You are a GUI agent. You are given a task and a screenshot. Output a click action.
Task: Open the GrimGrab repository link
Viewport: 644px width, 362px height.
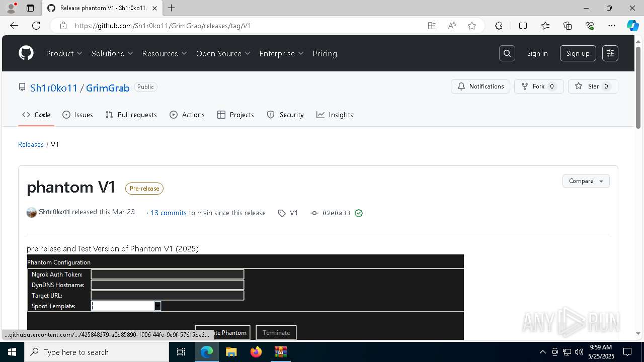(108, 88)
